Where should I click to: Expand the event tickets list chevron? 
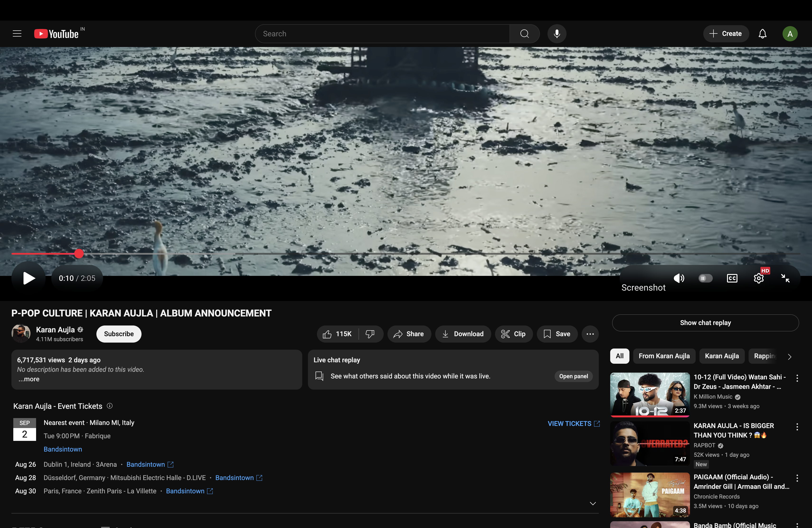point(593,504)
